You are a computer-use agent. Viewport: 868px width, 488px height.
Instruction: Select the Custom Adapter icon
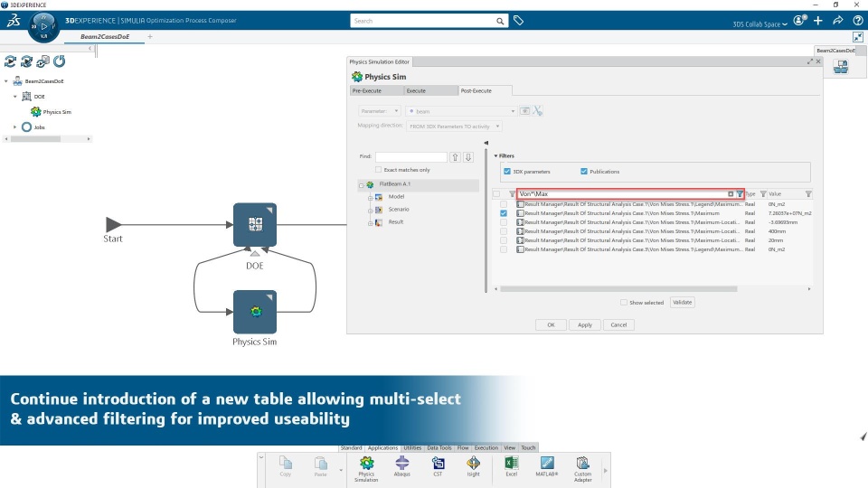pos(582,469)
